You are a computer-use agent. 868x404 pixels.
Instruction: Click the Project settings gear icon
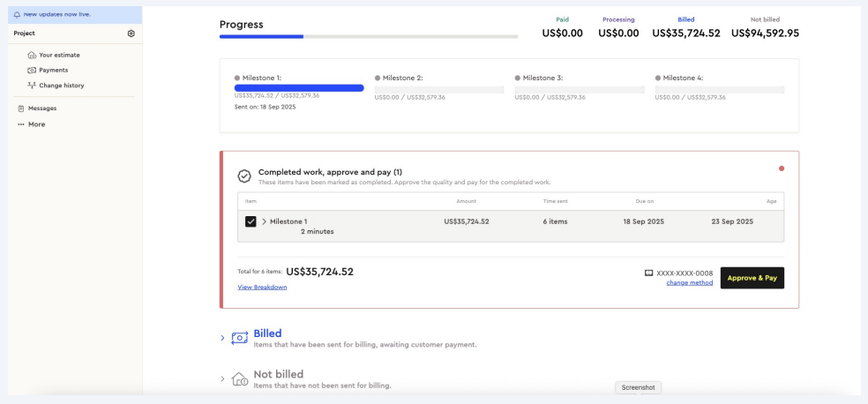coord(131,34)
